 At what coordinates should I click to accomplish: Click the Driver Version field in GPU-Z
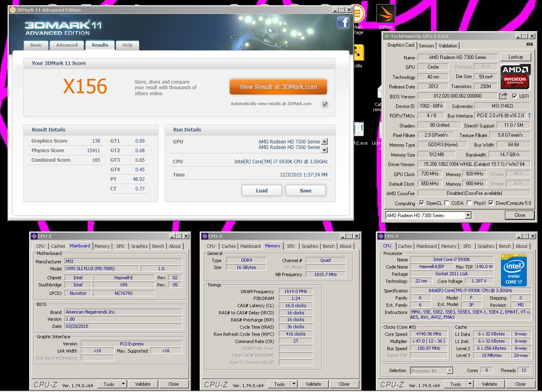(x=474, y=164)
